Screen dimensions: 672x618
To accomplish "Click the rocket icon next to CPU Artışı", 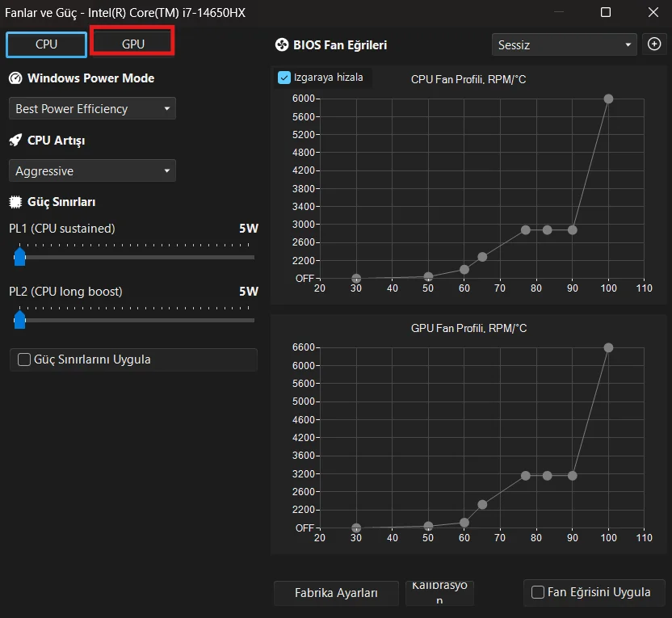I will [15, 140].
